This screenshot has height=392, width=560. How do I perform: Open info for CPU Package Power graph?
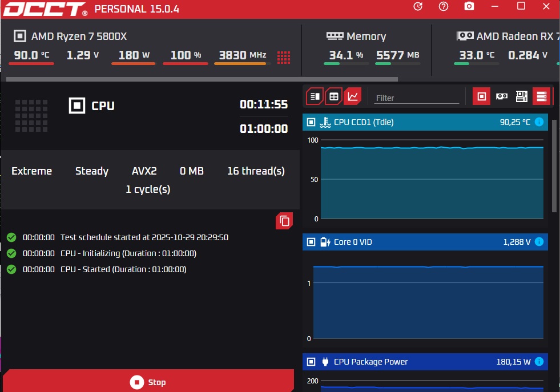click(x=539, y=362)
